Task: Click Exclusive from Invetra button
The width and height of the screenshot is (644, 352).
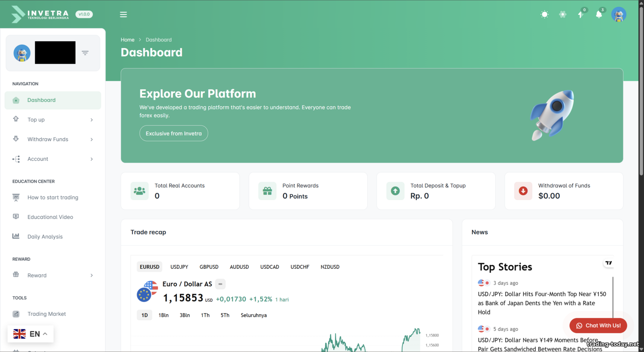Action: pyautogui.click(x=173, y=134)
